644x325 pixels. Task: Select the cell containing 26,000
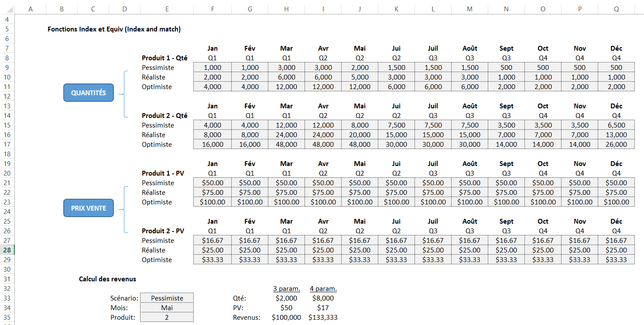pyautogui.click(x=616, y=144)
